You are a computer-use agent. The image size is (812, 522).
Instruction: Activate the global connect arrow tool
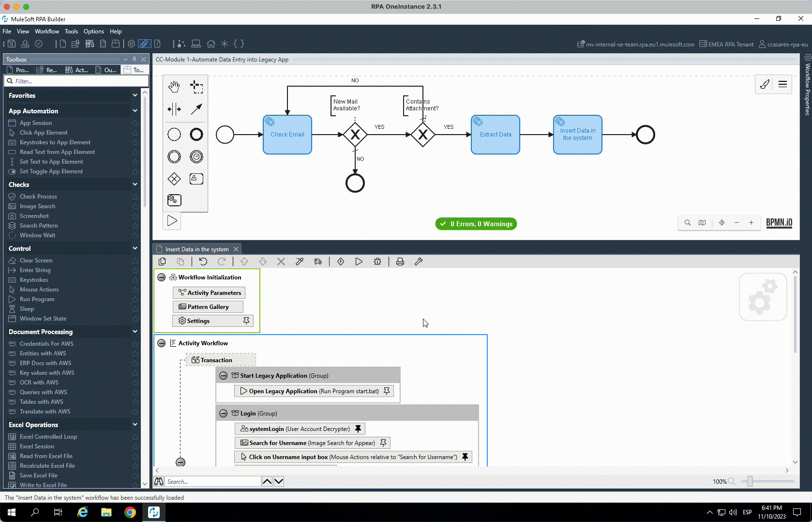(196, 109)
